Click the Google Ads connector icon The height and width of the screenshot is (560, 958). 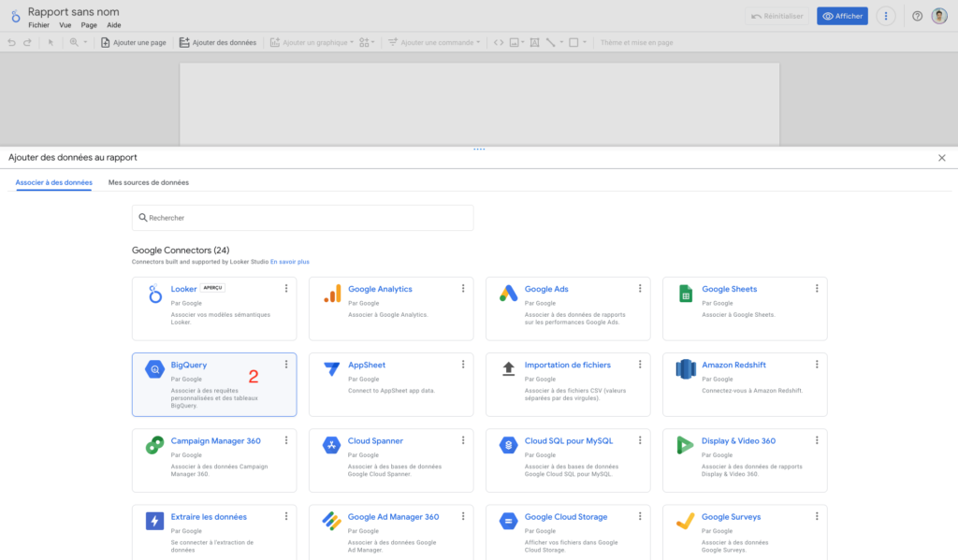508,294
